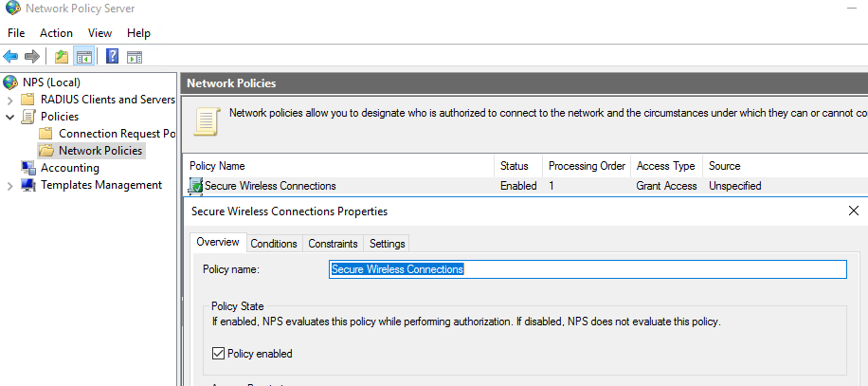868x386 pixels.
Task: Click the Network Policy Server title bar icon
Action: pyautogui.click(x=12, y=9)
